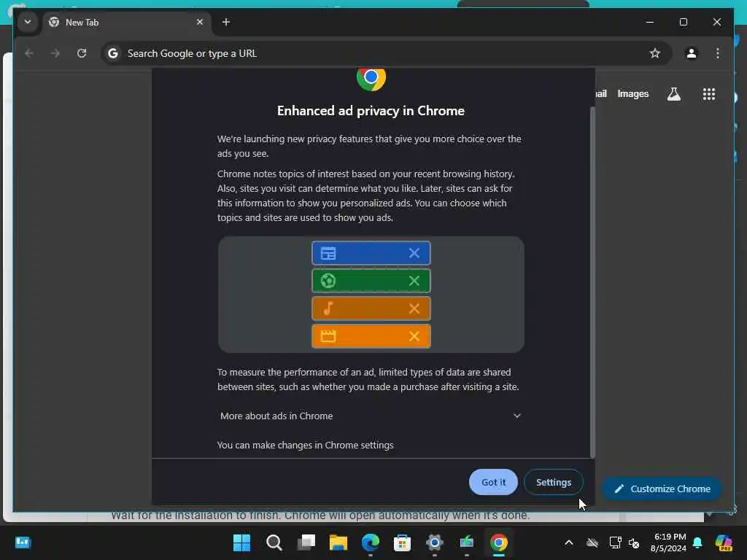Screen dimensions: 747x560
Task: Open Settings gear app on the taskbar
Action: (435, 542)
